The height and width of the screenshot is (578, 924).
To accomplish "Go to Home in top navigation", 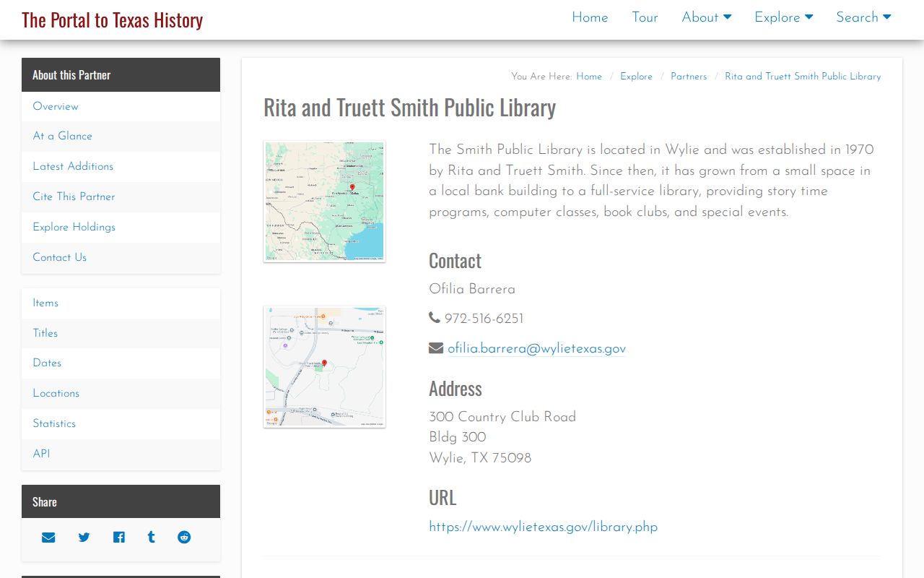I will click(x=590, y=17).
